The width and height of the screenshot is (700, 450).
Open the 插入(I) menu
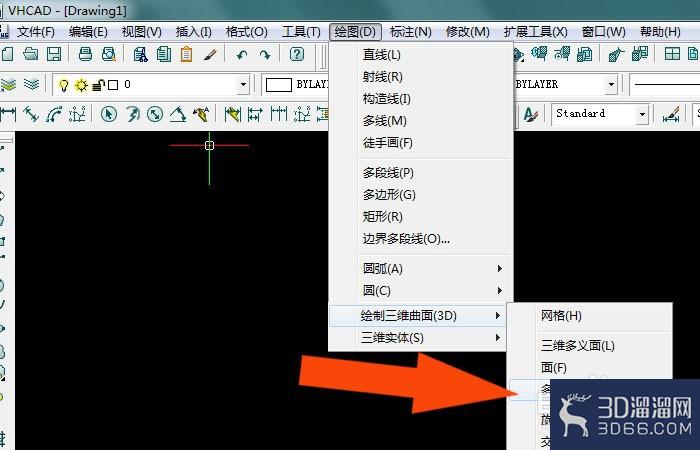click(x=193, y=32)
